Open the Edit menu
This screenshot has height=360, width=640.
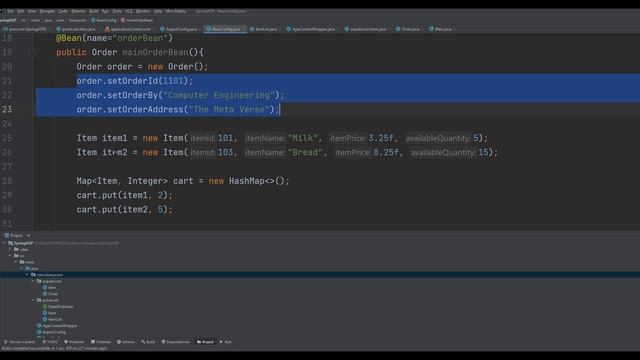point(20,11)
